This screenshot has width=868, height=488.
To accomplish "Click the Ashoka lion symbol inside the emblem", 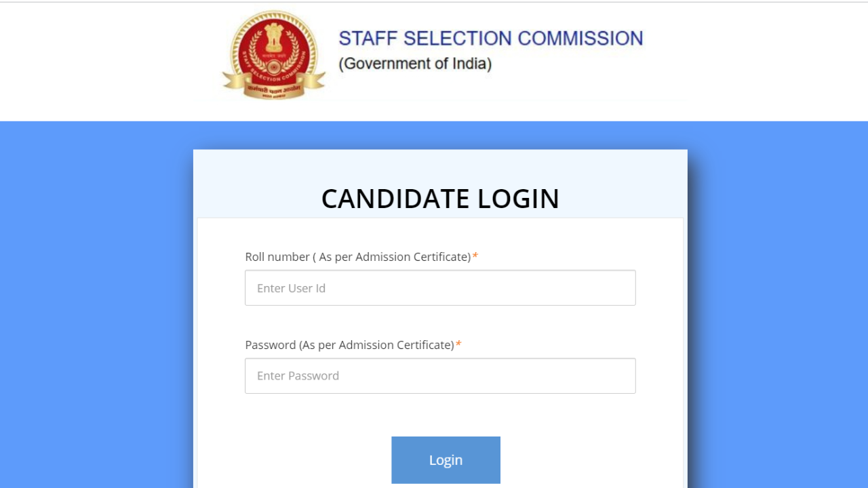I will (274, 39).
